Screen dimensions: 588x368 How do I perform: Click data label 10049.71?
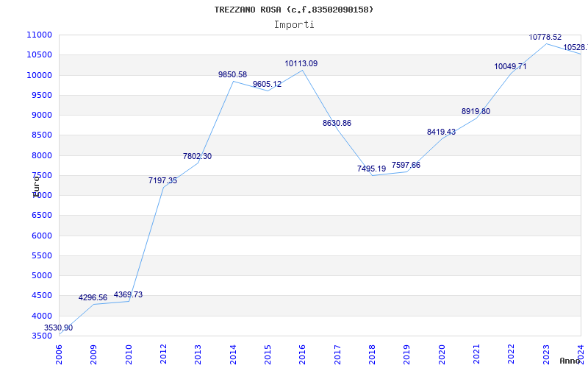(510, 67)
